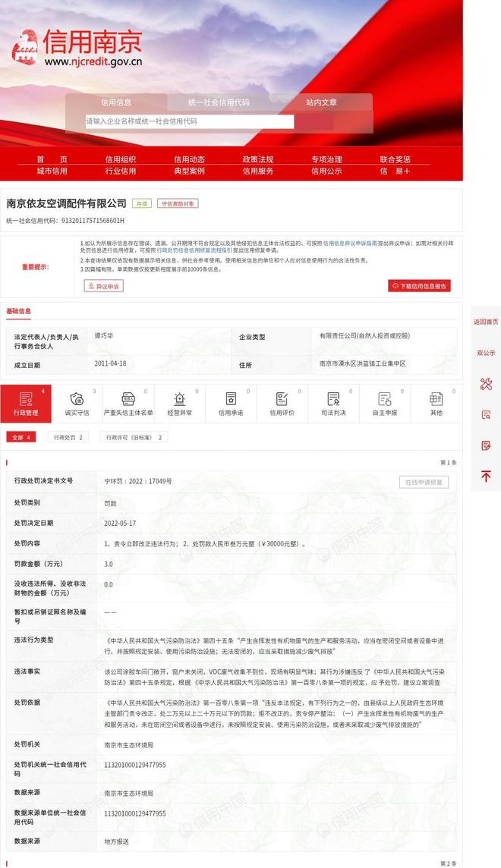The image size is (501, 868).
Task: Click the wrench tools icon in right sidebar
Action: click(x=486, y=384)
